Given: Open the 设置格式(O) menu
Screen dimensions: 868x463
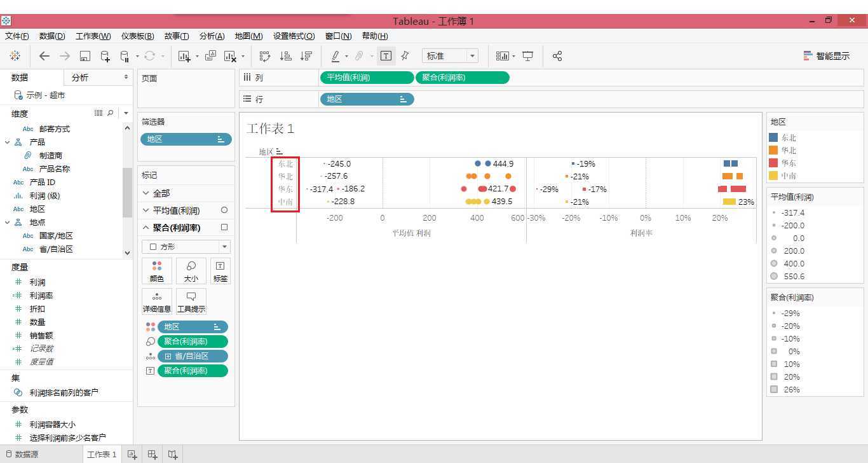Looking at the screenshot, I should 294,36.
